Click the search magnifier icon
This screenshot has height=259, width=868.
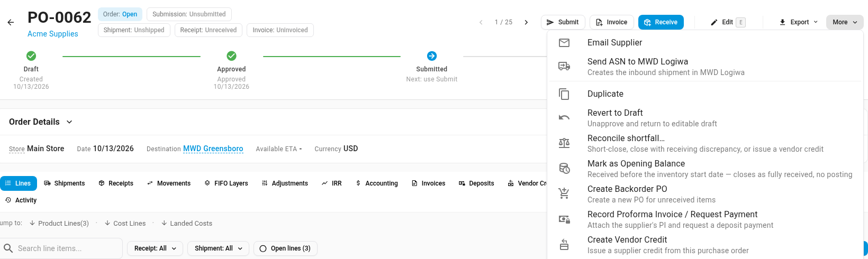click(8, 248)
